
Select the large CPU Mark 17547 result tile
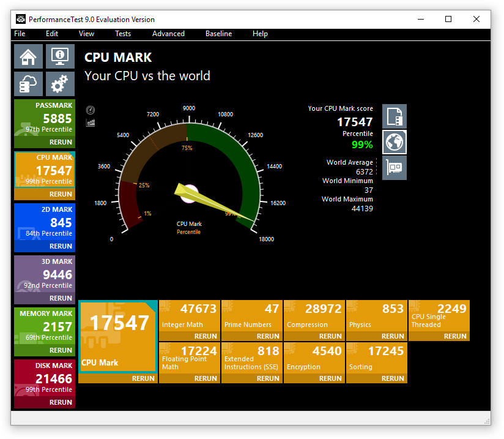118,337
